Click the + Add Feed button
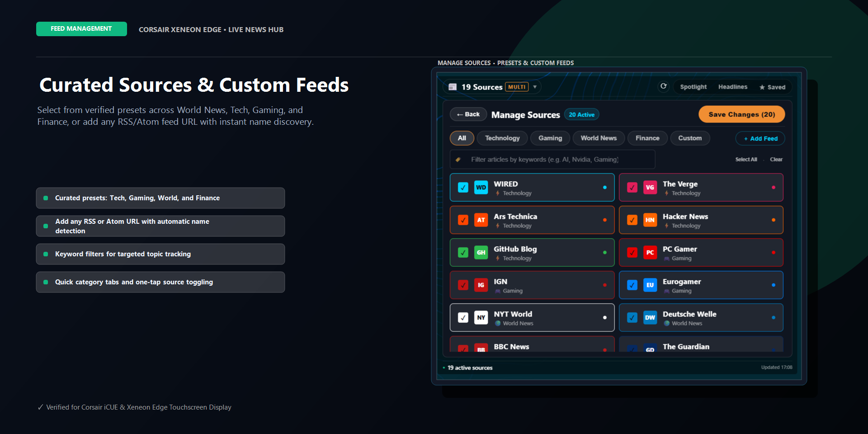Image resolution: width=868 pixels, height=434 pixels. click(x=760, y=138)
